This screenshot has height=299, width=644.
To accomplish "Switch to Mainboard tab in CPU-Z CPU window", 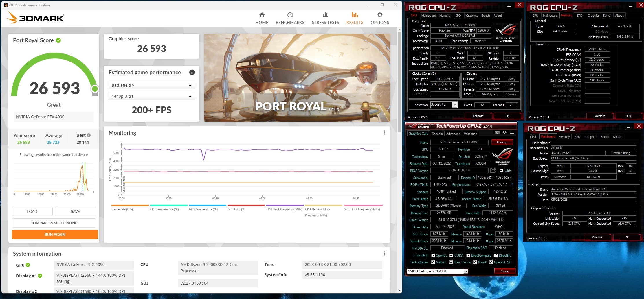I will point(428,16).
